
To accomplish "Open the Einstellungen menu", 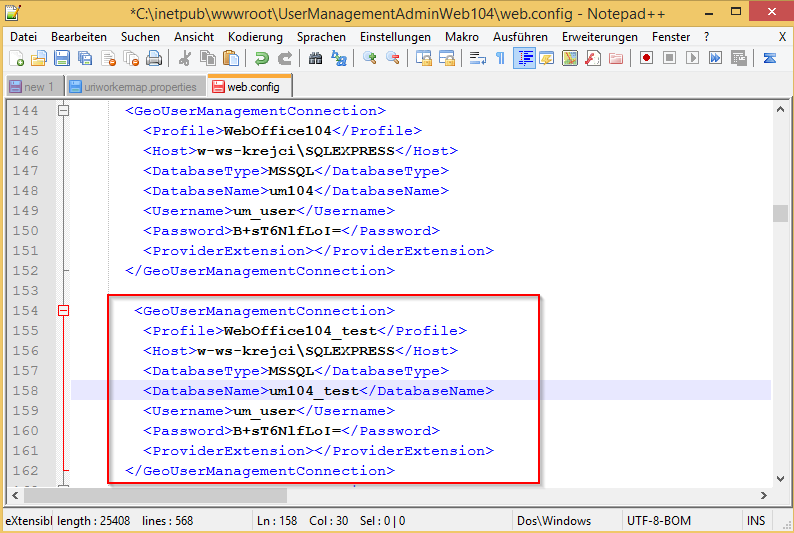I will (x=395, y=36).
